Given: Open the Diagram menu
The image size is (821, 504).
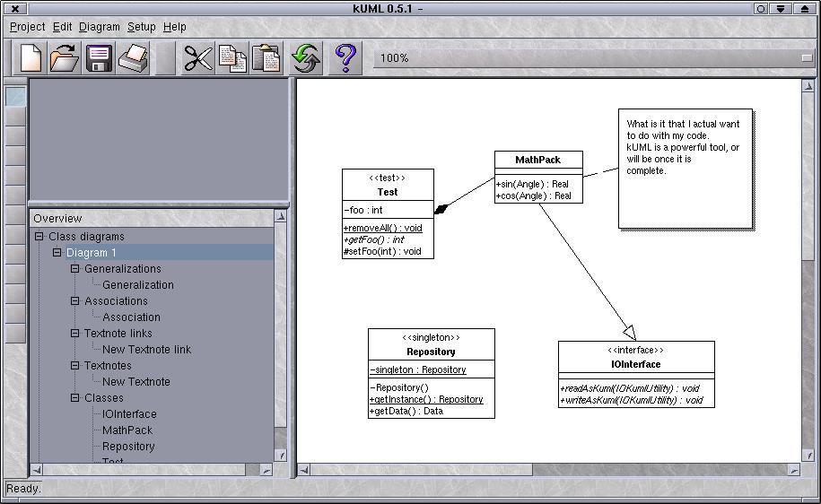Looking at the screenshot, I should tap(99, 27).
